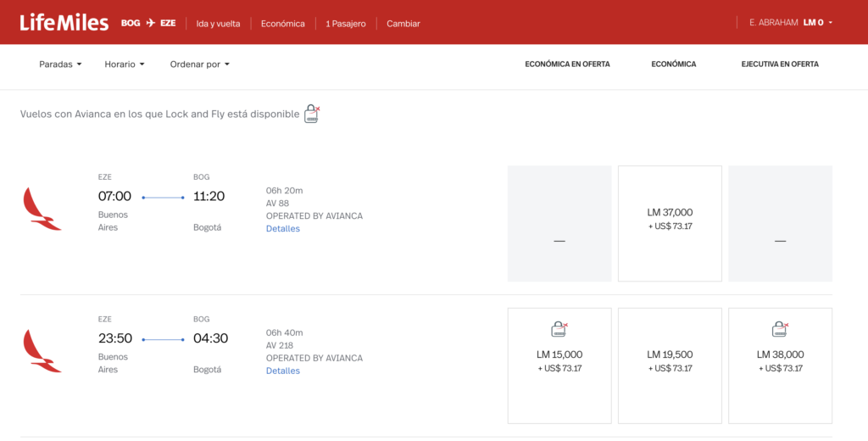The image size is (868, 441).
Task: Select the Ejecutiva en Oferta column header
Action: tap(780, 64)
